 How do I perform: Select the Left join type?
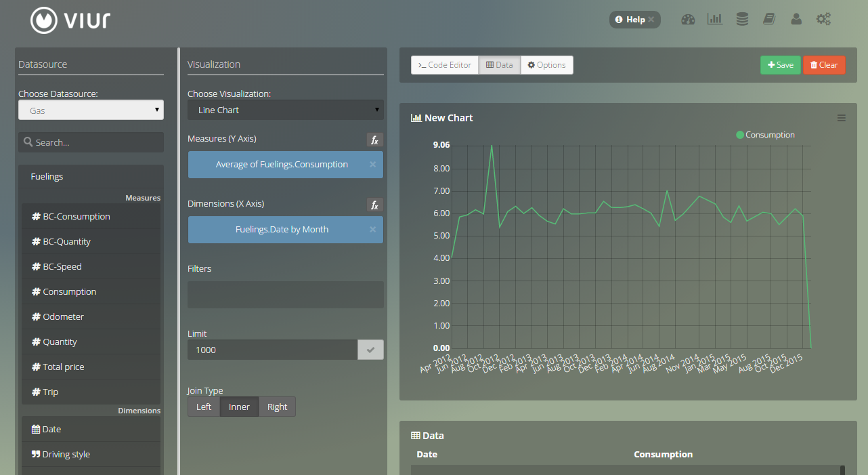point(204,407)
